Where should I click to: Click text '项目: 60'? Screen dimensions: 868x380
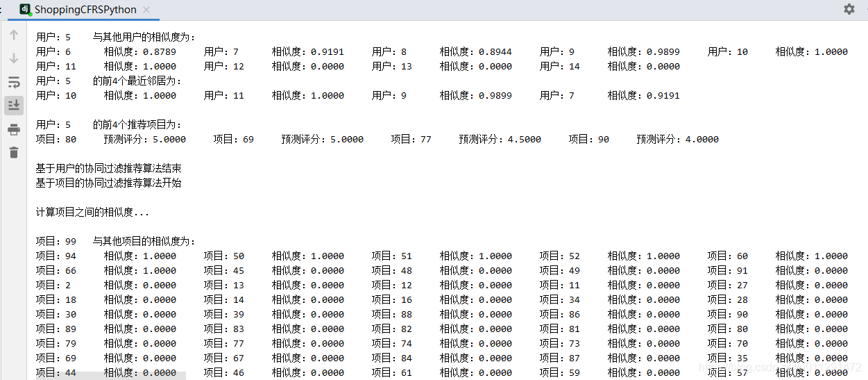click(728, 256)
